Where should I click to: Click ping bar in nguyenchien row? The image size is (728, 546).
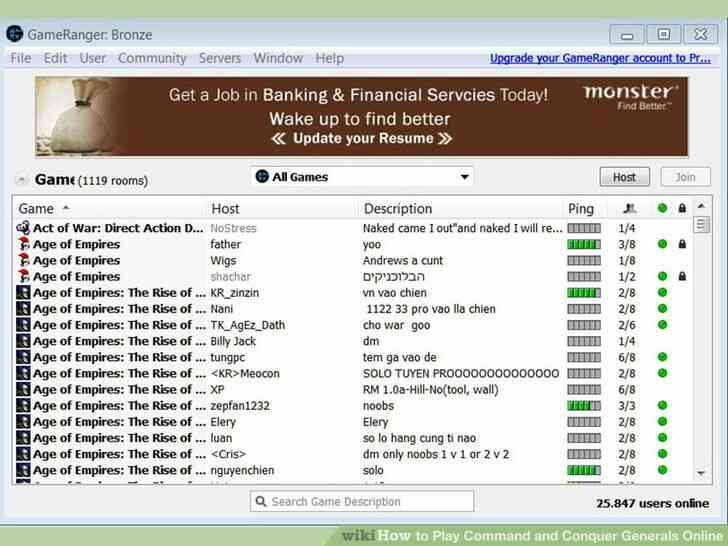[584, 470]
